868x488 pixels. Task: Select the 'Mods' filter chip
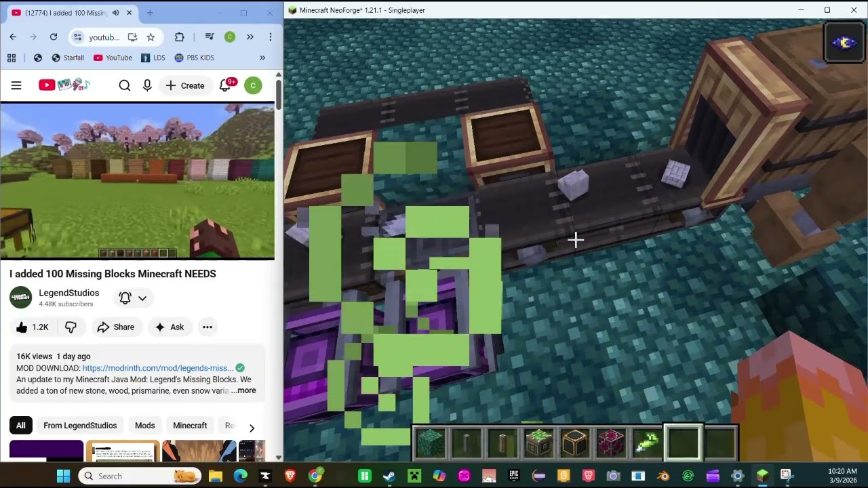tap(144, 426)
